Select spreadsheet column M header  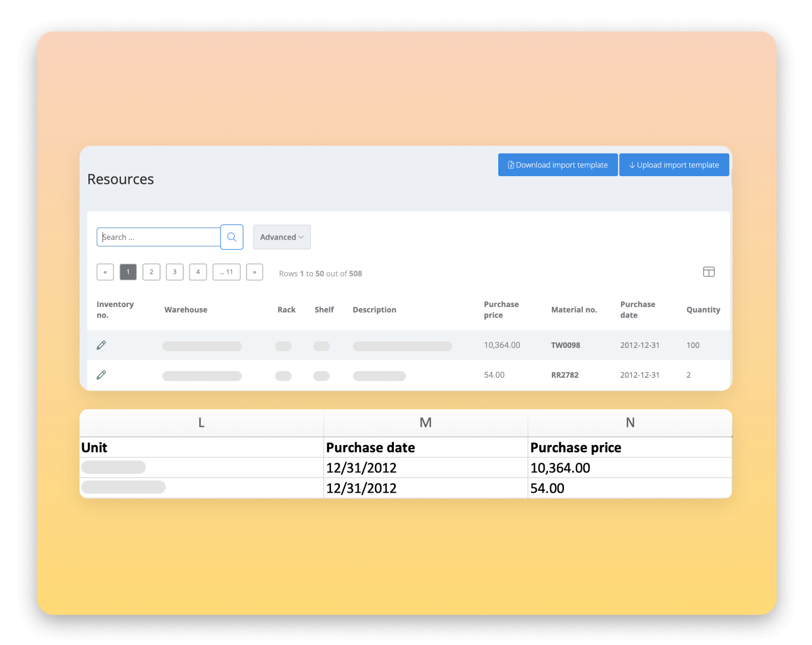(425, 423)
